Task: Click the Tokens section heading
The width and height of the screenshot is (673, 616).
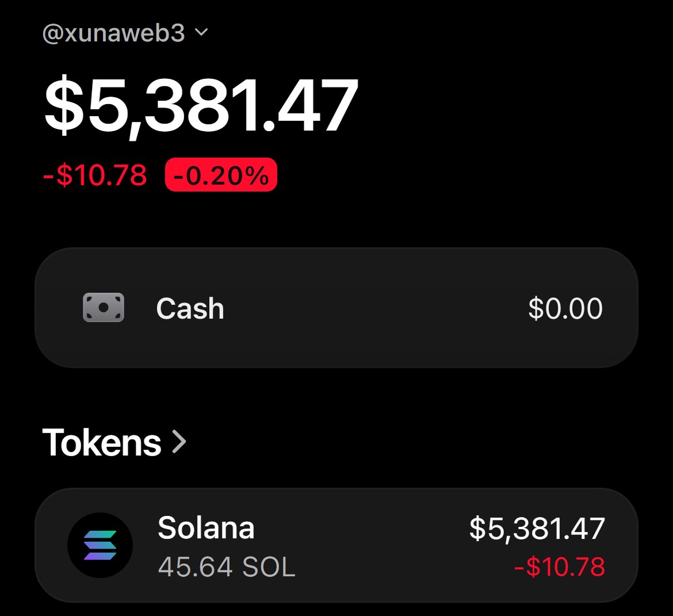Action: tap(102, 442)
